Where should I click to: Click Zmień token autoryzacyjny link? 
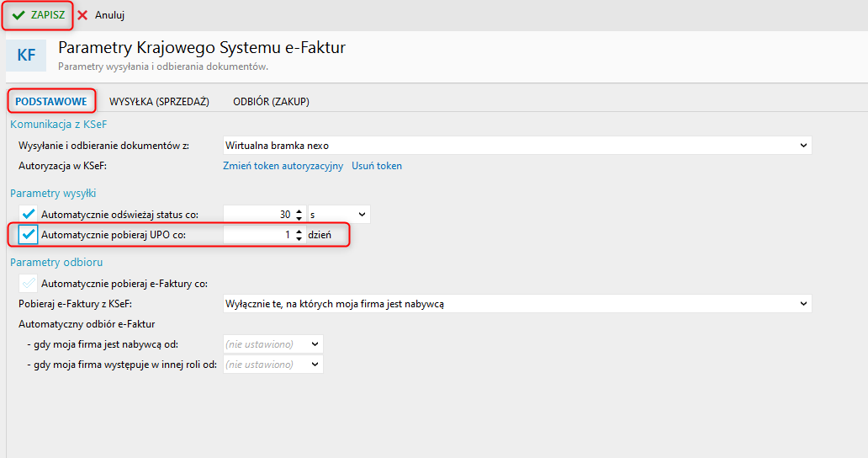click(x=283, y=166)
